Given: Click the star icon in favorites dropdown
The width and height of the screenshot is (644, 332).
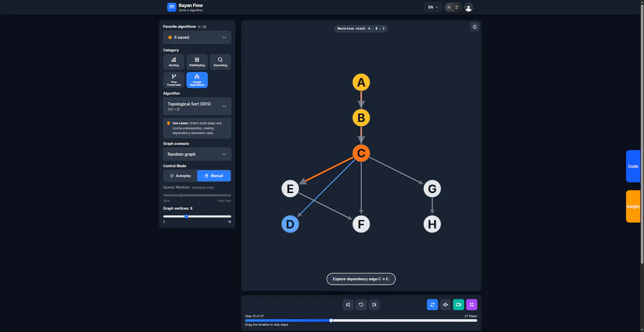Looking at the screenshot, I should tap(170, 37).
